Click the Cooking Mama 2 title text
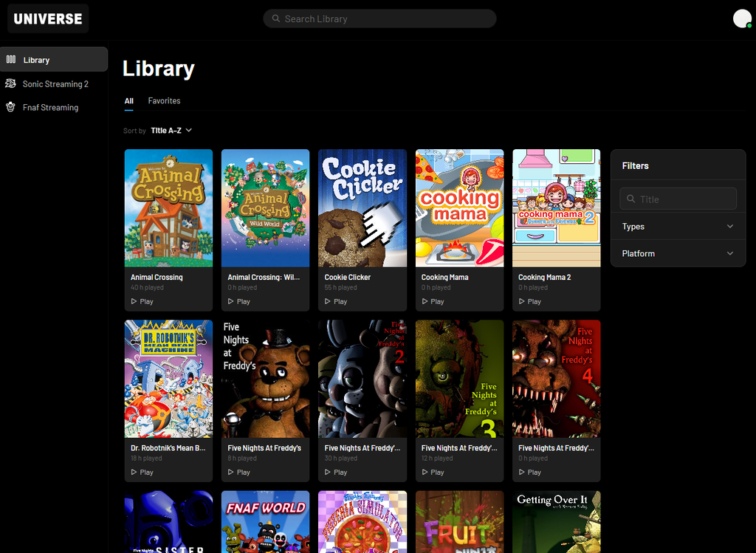The image size is (756, 553). 544,277
